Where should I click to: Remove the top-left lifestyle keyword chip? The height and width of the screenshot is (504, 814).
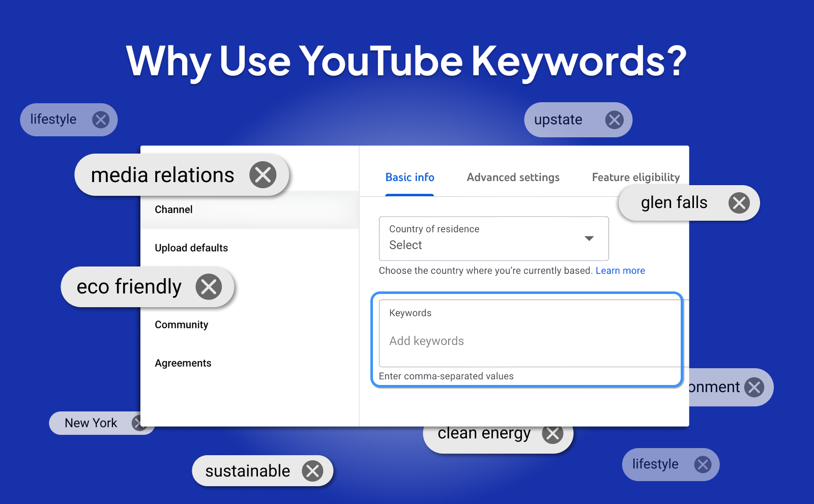pos(101,120)
